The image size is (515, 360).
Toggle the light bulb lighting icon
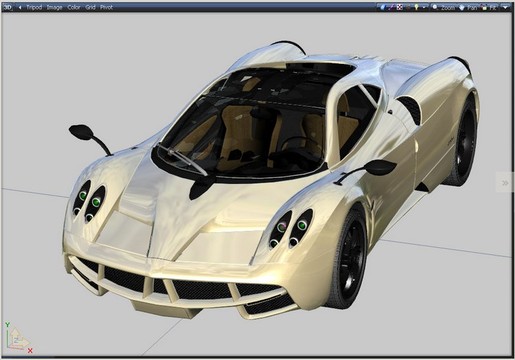point(416,7)
